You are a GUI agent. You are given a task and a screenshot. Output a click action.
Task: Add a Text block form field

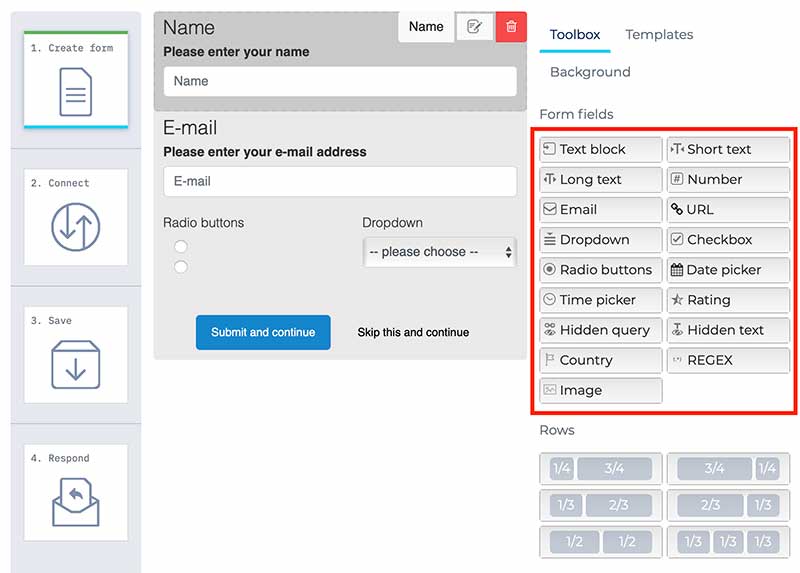[x=601, y=150]
